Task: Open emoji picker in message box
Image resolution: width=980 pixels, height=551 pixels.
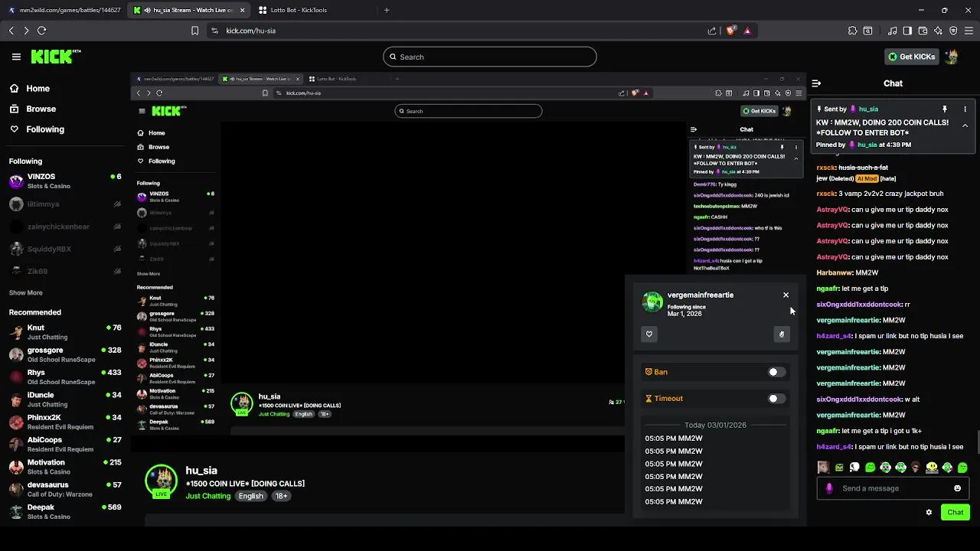Action: coord(957,488)
